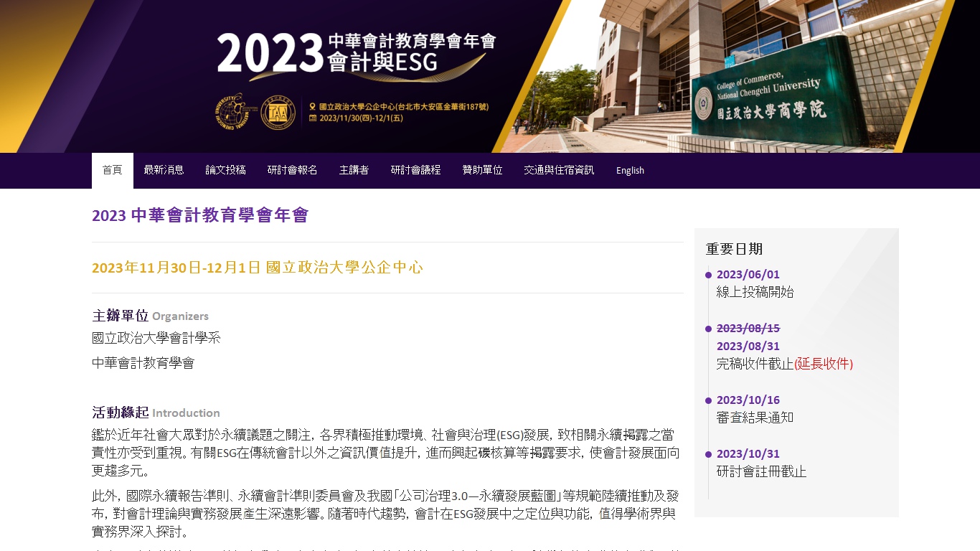Go to 交通與住宿資訊 page

(x=560, y=171)
